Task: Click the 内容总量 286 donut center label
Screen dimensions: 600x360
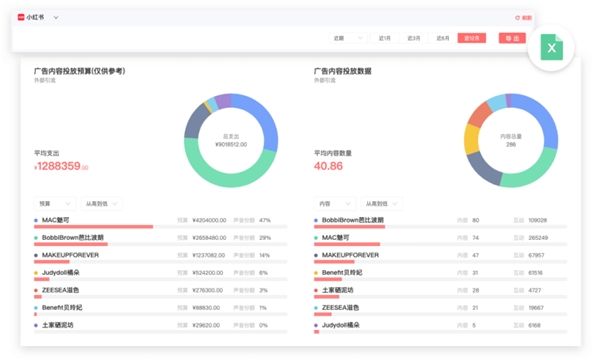Action: 511,140
